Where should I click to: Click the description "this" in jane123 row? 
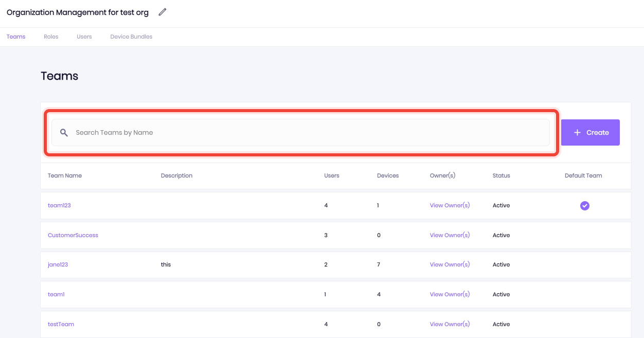point(166,264)
